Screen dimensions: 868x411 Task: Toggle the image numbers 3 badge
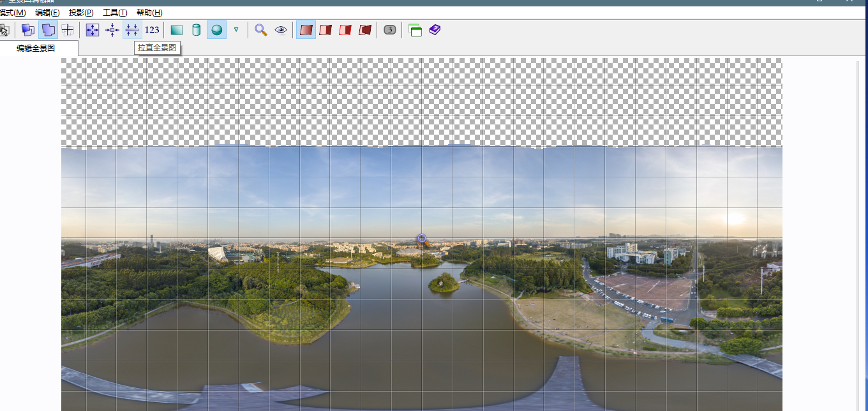coord(390,29)
